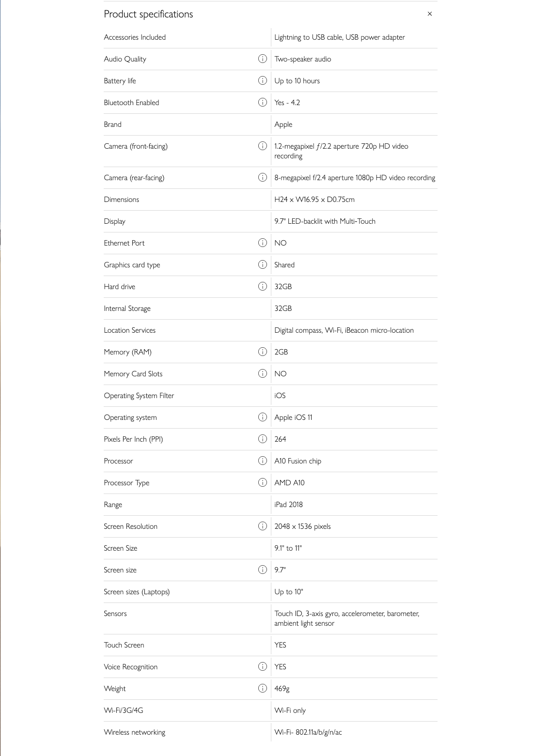This screenshot has height=756, width=533.
Task: Open Bluetooth Enabled info tooltip
Action: 262,102
